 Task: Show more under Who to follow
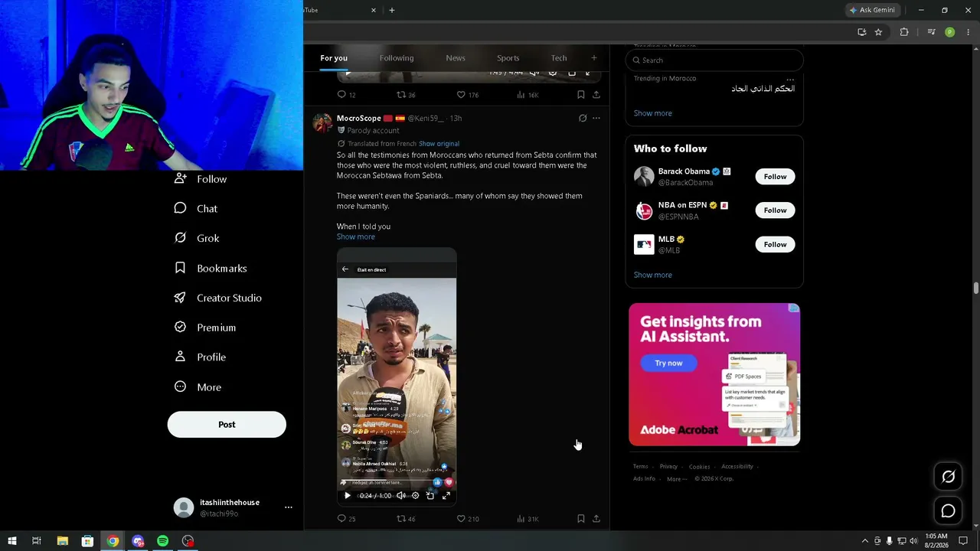point(652,275)
